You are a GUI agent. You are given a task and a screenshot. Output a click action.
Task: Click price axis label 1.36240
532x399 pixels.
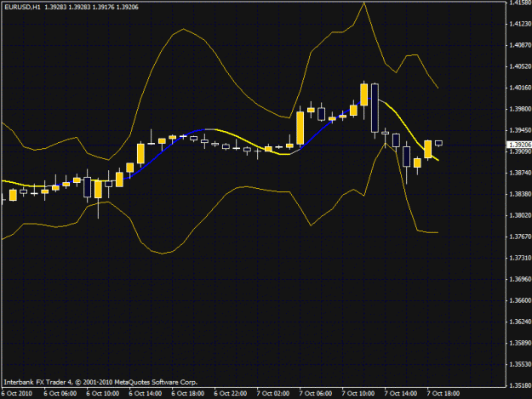click(x=520, y=322)
